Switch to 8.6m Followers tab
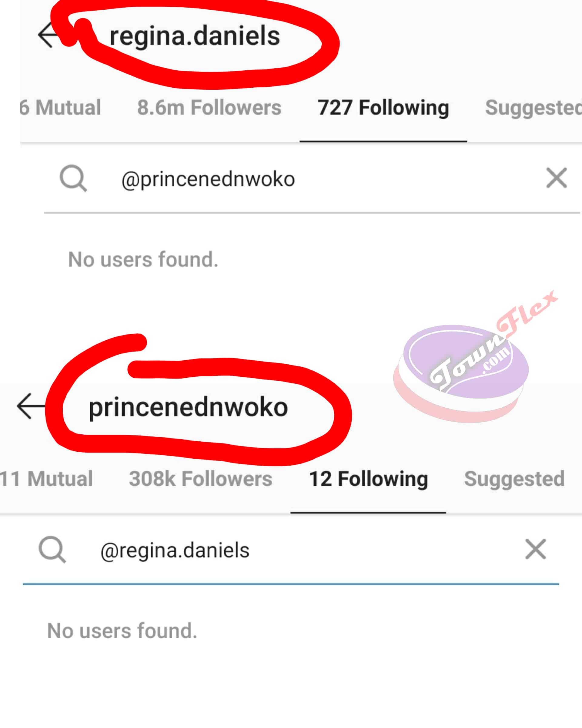This screenshot has height=728, width=582. (x=209, y=108)
